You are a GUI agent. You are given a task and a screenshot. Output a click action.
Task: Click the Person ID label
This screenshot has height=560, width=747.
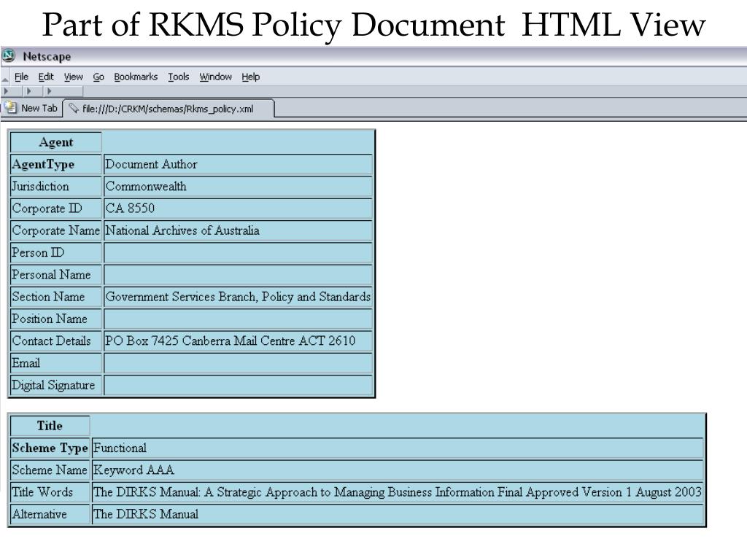[x=38, y=252]
